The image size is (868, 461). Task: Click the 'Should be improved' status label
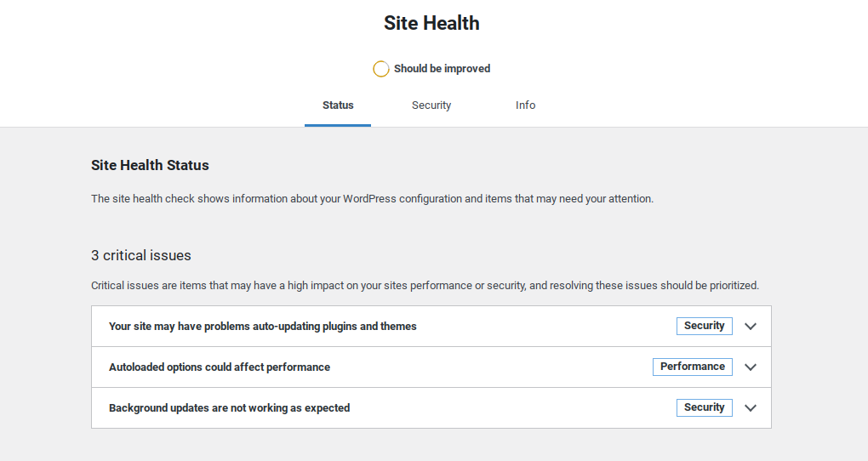[x=442, y=69]
